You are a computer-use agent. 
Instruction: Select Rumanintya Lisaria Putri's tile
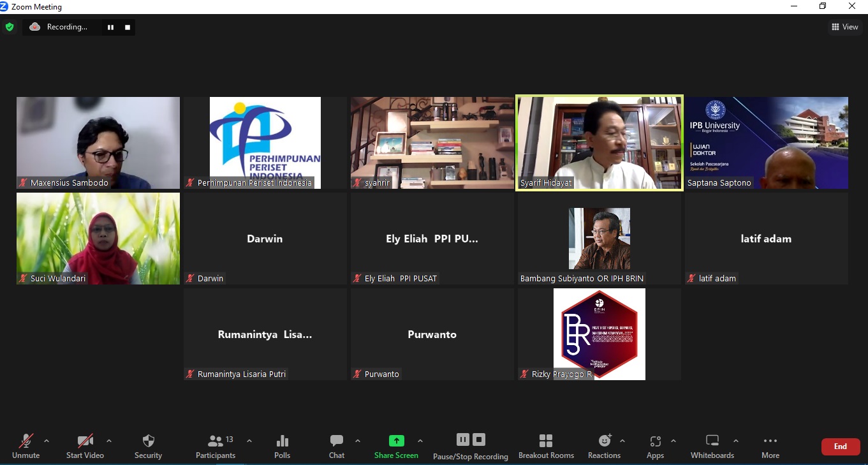[265, 334]
